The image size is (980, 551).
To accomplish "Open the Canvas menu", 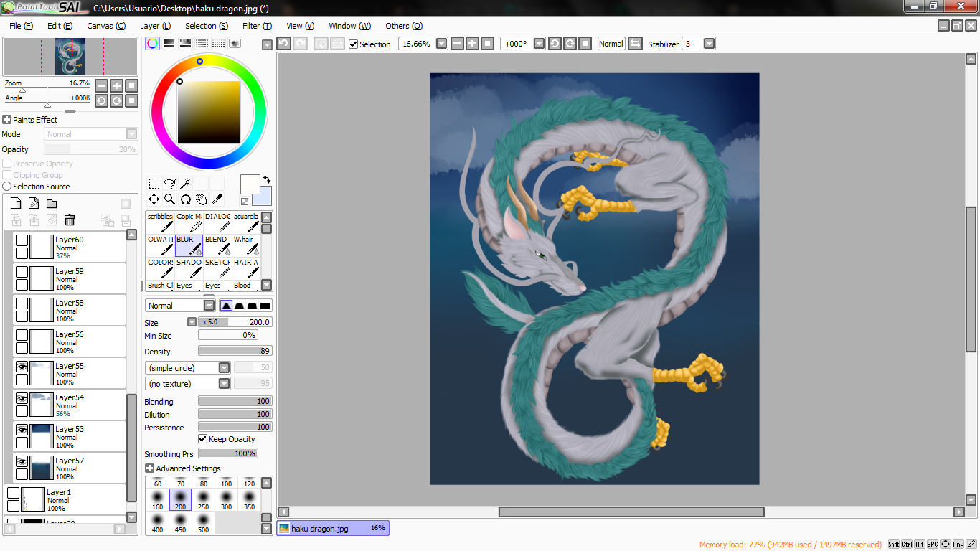I will pyautogui.click(x=106, y=26).
